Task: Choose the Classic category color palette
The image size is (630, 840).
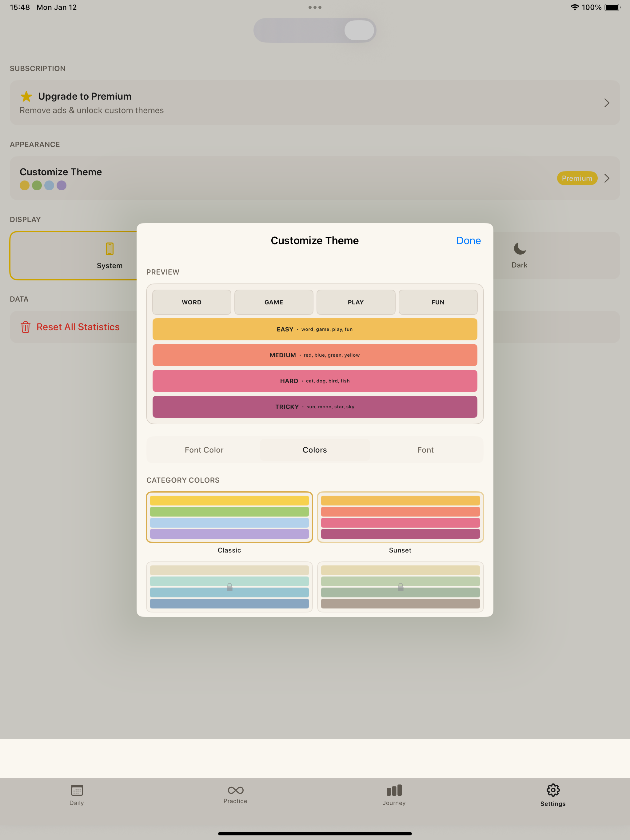Action: point(229,517)
